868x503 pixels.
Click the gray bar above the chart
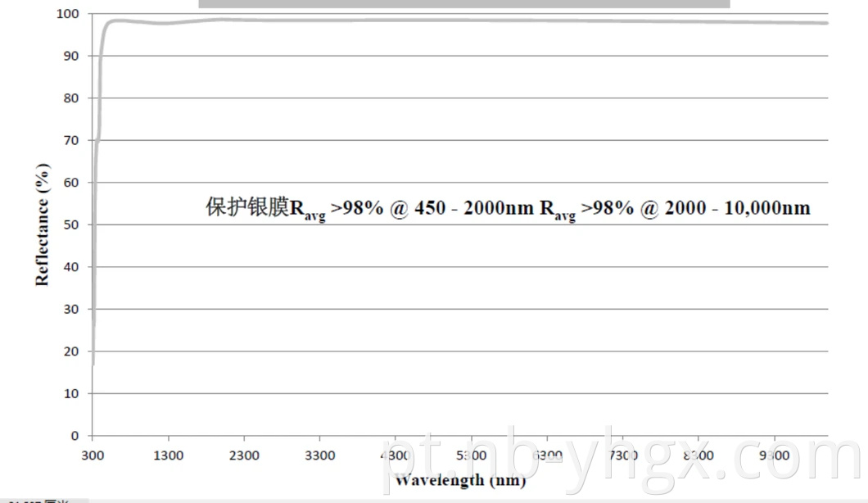pos(463,4)
